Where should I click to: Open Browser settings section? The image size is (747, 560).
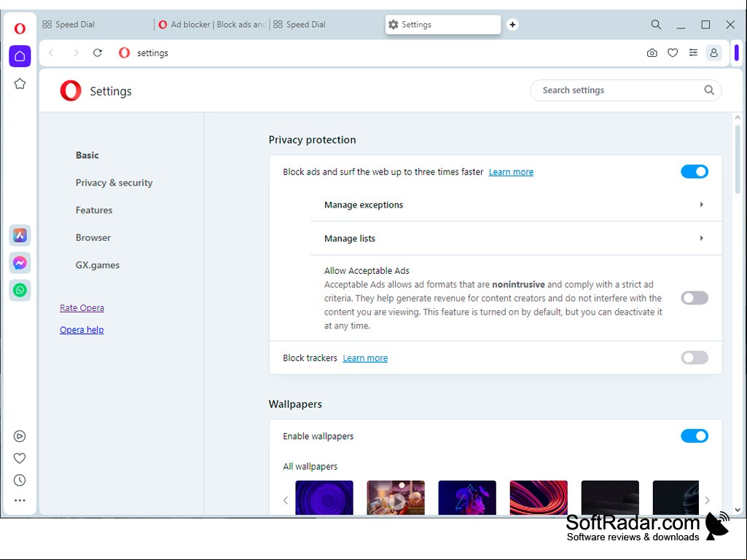pos(93,237)
